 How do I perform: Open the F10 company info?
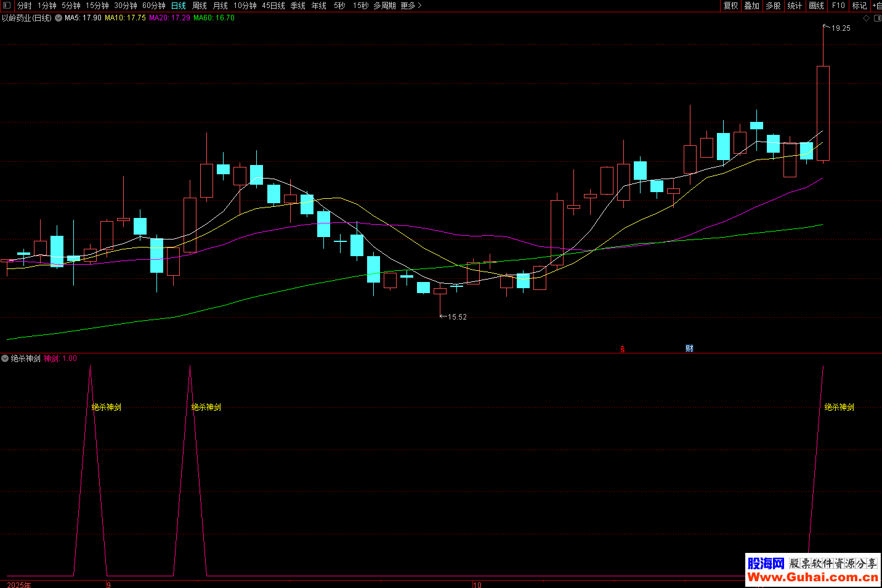(838, 6)
